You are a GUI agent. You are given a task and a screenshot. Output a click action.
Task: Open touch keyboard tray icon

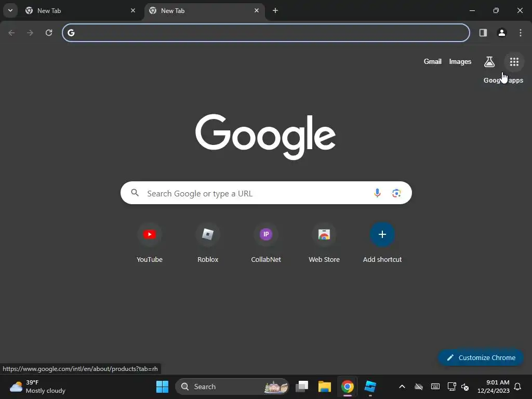[x=435, y=387]
